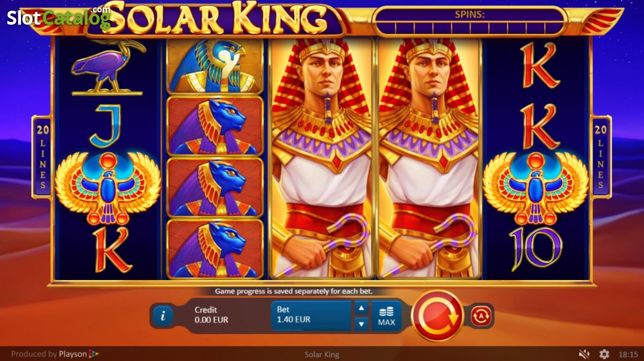Toggle the autoplay button
The image size is (644, 361).
pos(481,316)
